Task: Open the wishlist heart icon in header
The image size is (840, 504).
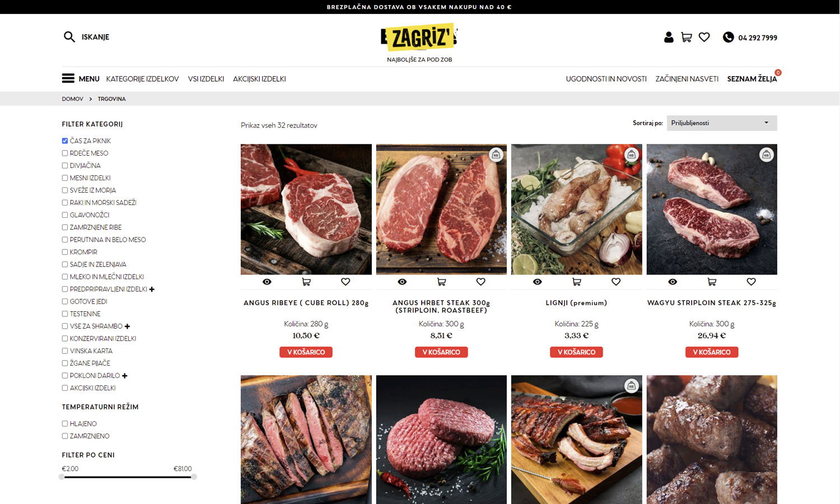Action: tap(704, 38)
